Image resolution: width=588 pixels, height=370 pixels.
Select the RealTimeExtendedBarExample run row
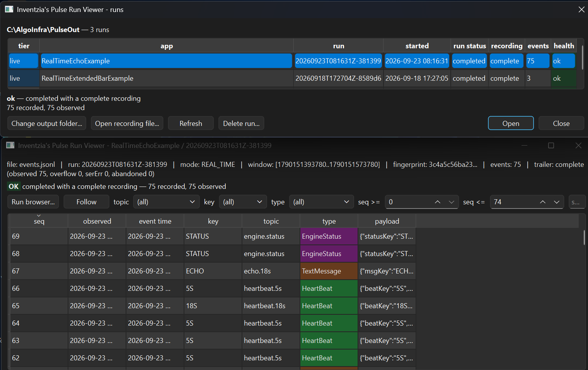(x=292, y=78)
